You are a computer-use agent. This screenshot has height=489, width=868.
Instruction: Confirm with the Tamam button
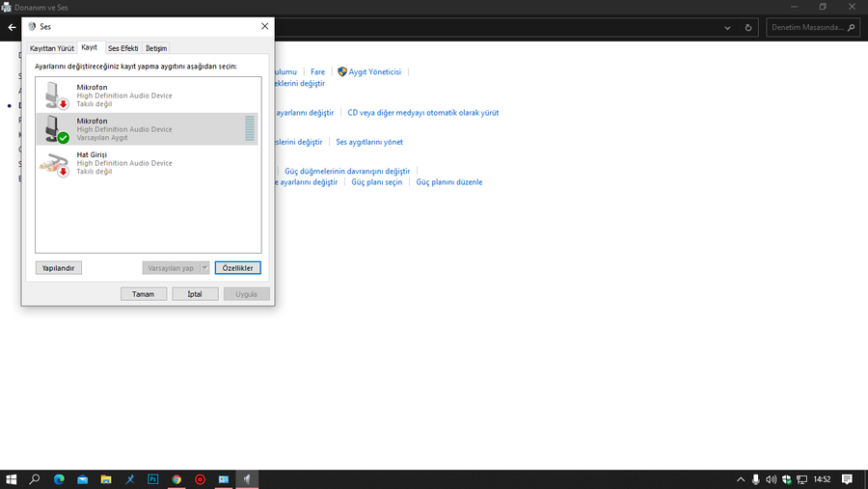(x=144, y=294)
